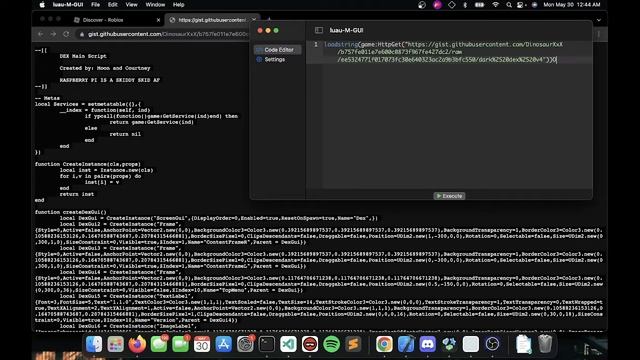Launch Firefox from the dock
Image resolution: width=640 pixels, height=360 pixels.
point(137,344)
